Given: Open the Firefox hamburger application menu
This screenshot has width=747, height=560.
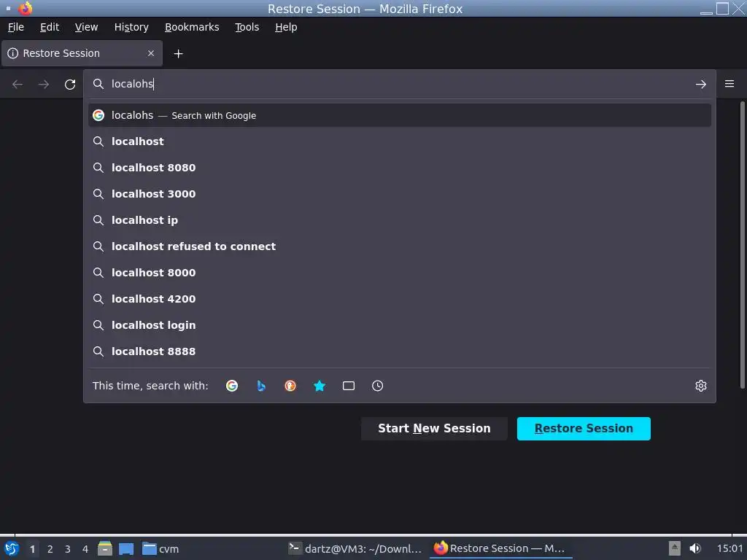Looking at the screenshot, I should 729,84.
